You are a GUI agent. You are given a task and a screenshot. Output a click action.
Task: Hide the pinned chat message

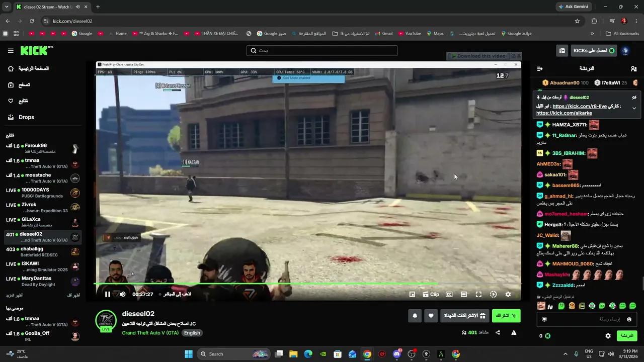tap(634, 98)
